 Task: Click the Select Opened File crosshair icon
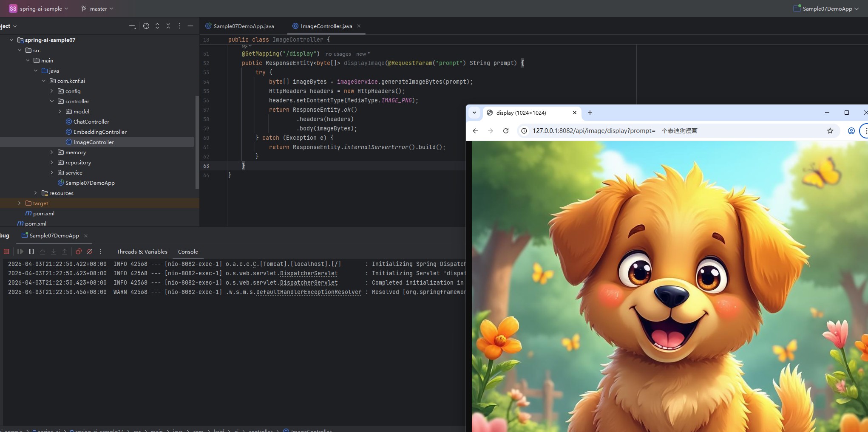pos(146,26)
